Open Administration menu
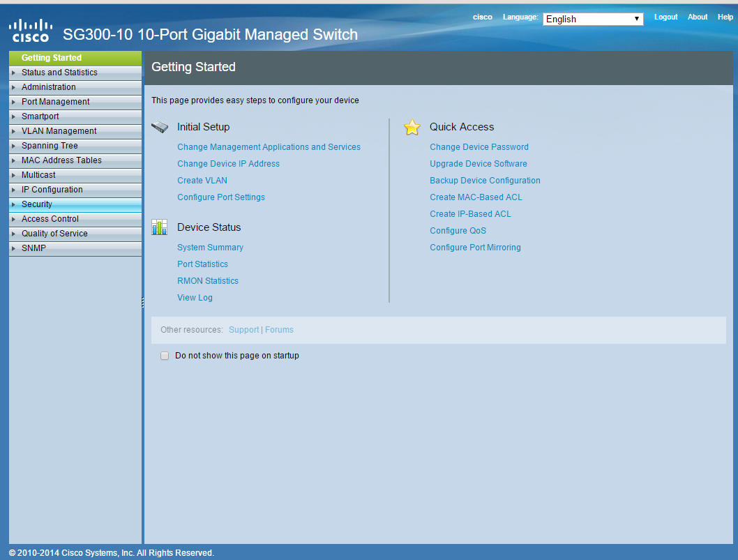Image resolution: width=738 pixels, height=560 pixels. [75, 87]
